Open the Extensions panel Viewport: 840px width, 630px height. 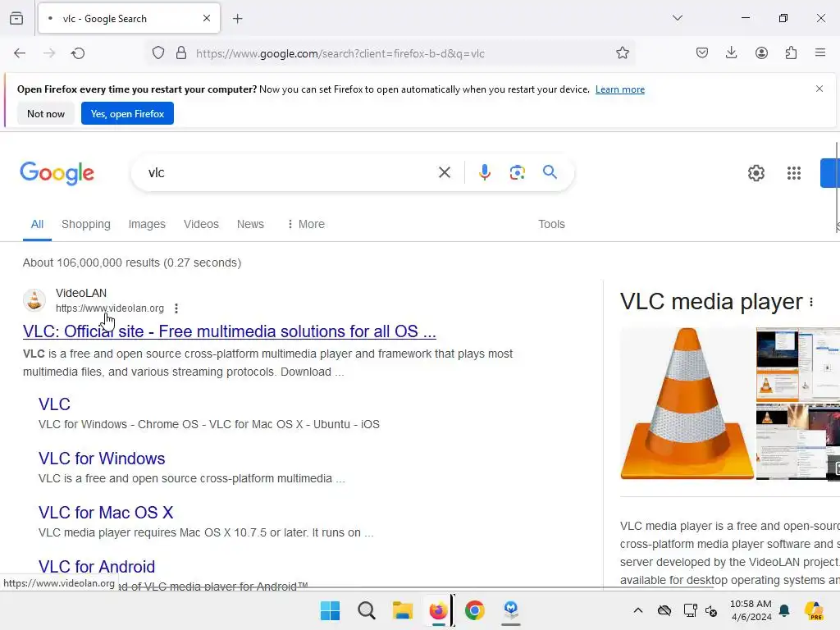tap(792, 53)
